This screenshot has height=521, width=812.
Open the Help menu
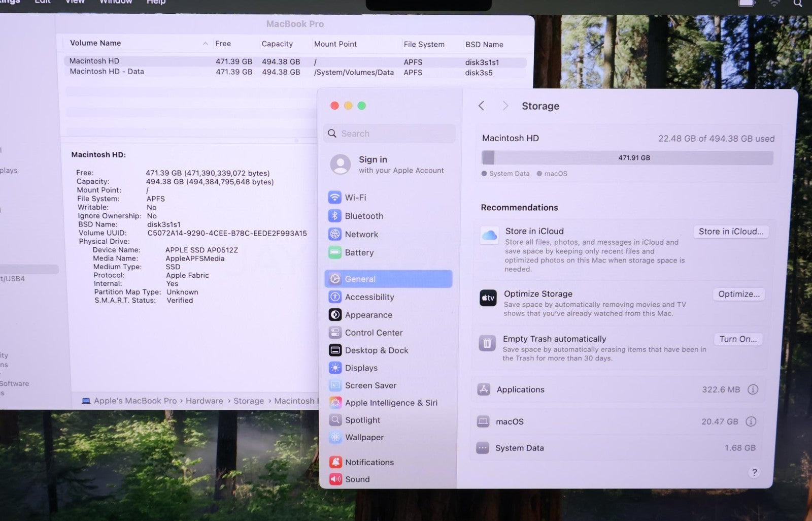point(156,3)
